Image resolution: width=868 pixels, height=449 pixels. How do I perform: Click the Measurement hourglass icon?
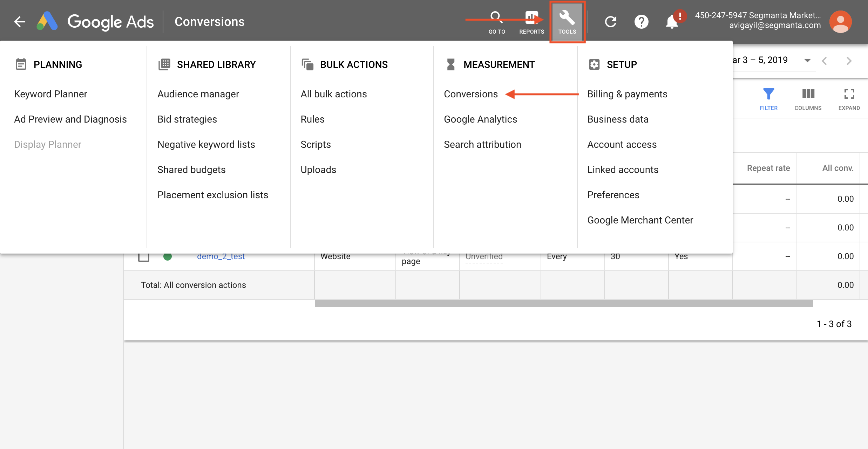451,64
